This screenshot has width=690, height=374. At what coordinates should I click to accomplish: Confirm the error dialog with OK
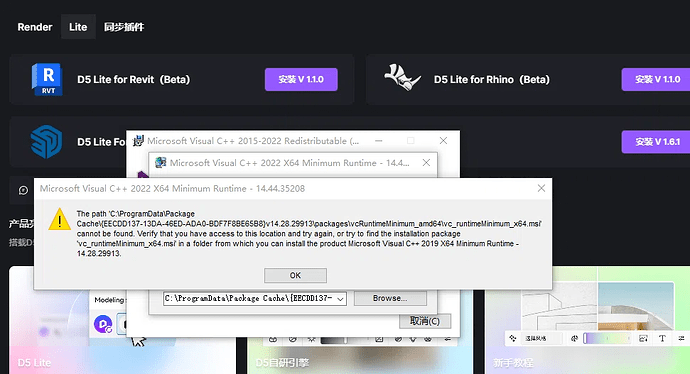pyautogui.click(x=295, y=275)
